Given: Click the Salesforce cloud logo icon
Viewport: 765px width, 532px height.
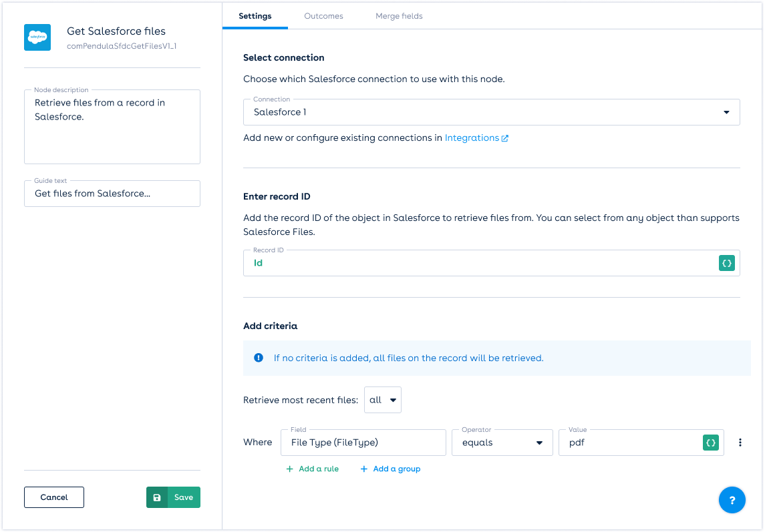Looking at the screenshot, I should coord(37,37).
